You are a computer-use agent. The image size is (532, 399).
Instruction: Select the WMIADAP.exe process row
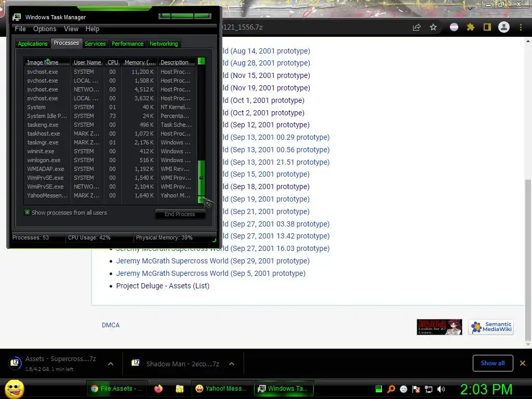pyautogui.click(x=110, y=169)
